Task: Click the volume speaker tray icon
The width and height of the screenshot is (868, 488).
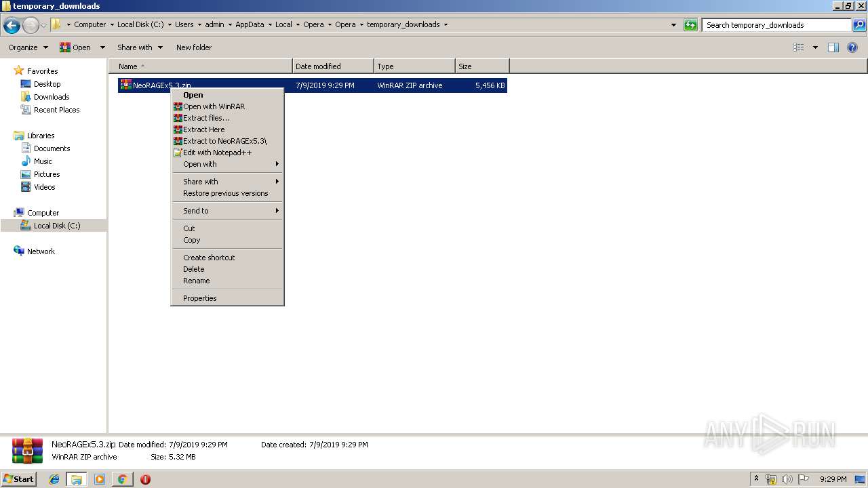Action: coord(787,479)
